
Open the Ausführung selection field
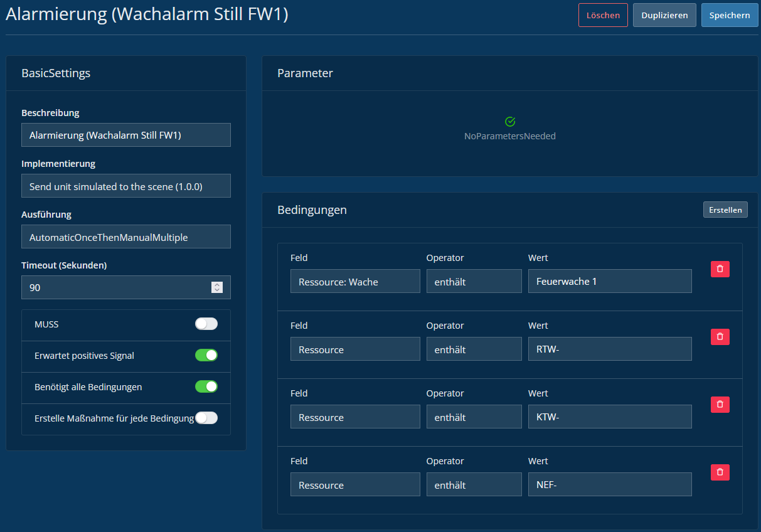pos(126,237)
